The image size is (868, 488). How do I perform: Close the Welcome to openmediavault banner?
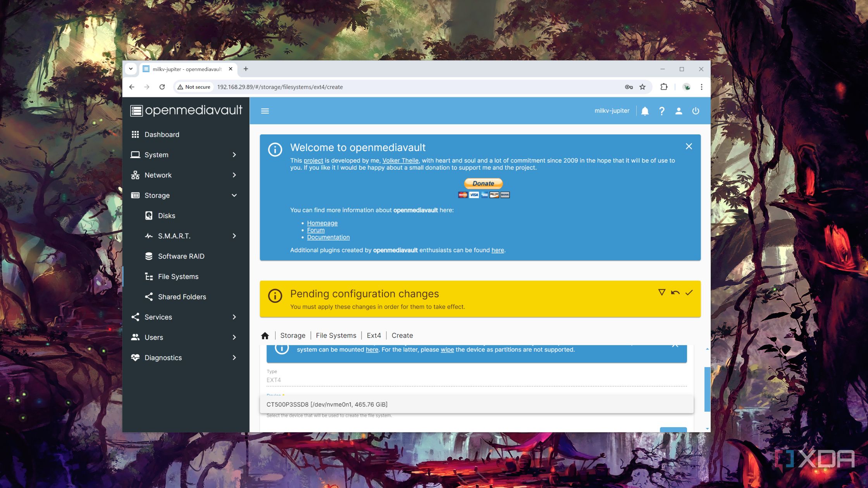point(689,146)
